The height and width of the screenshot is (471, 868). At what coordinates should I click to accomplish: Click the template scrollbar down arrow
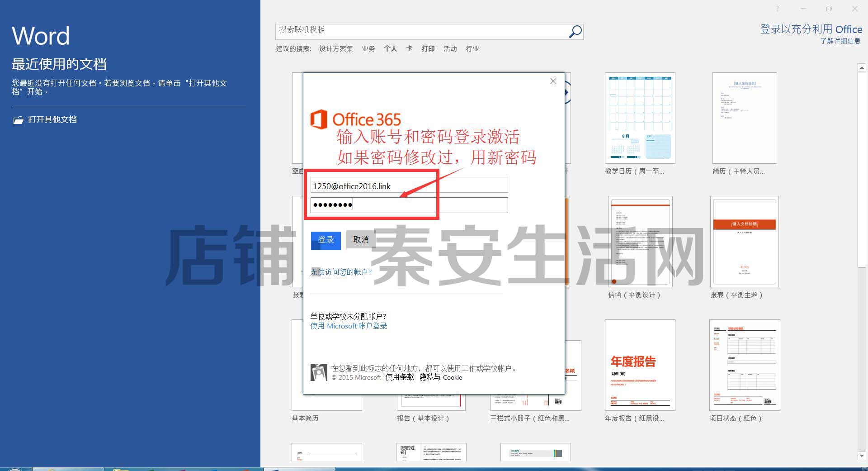point(862,456)
